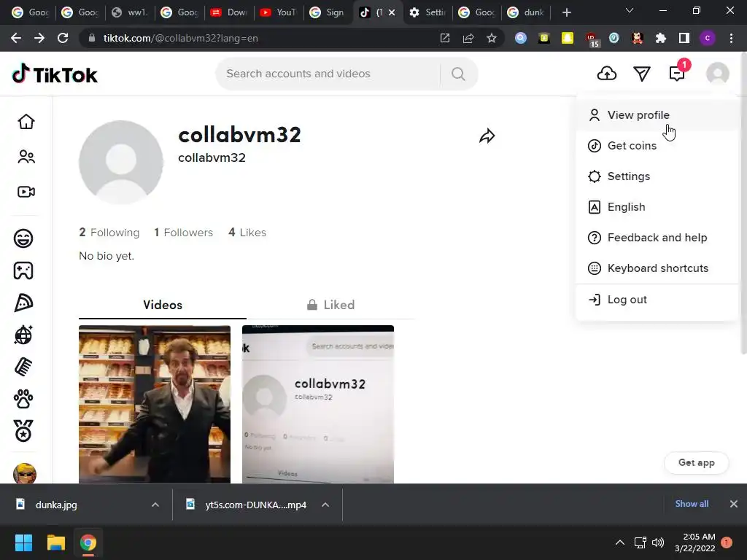Select View profile from the menu
Image resolution: width=747 pixels, height=560 pixels.
[657, 114]
